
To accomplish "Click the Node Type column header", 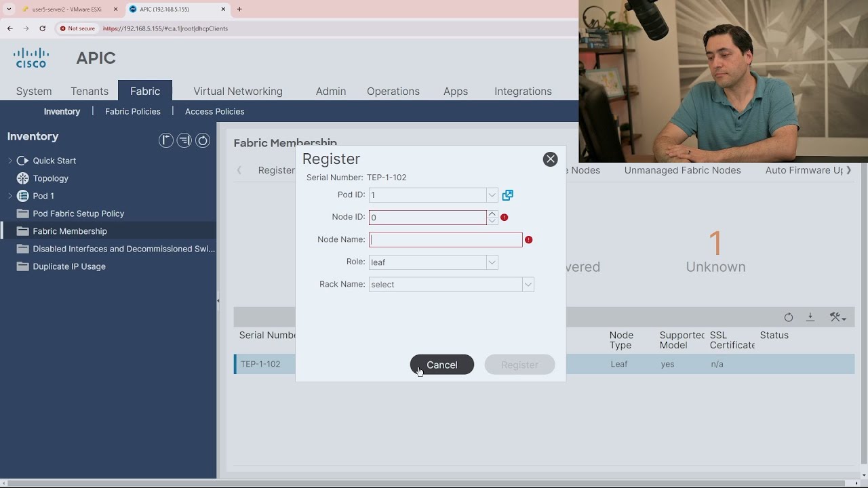I will pos(621,340).
